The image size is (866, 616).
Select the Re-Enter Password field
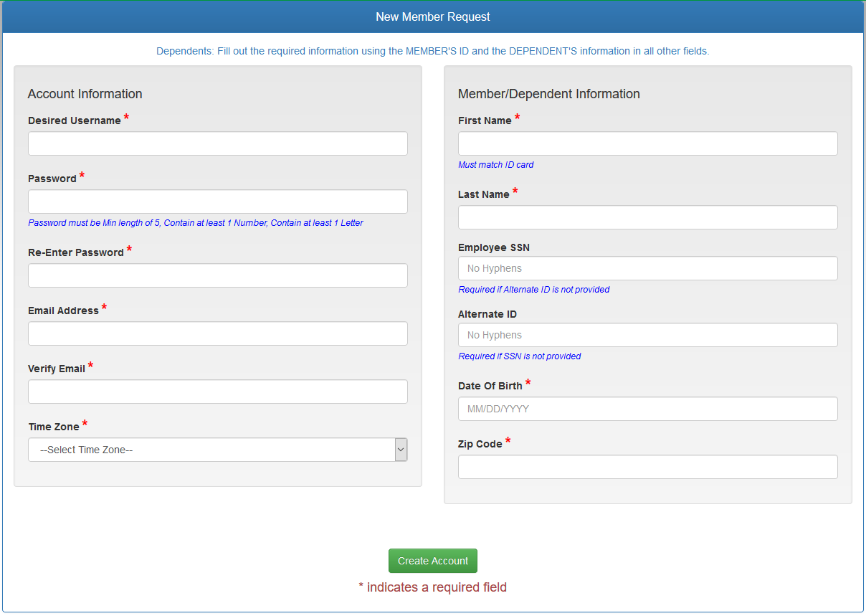[x=218, y=275]
